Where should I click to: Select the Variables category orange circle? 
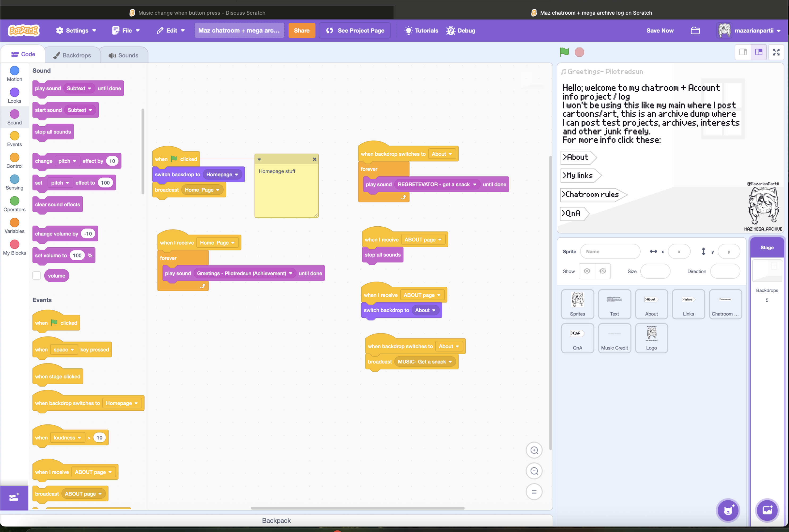(x=14, y=223)
